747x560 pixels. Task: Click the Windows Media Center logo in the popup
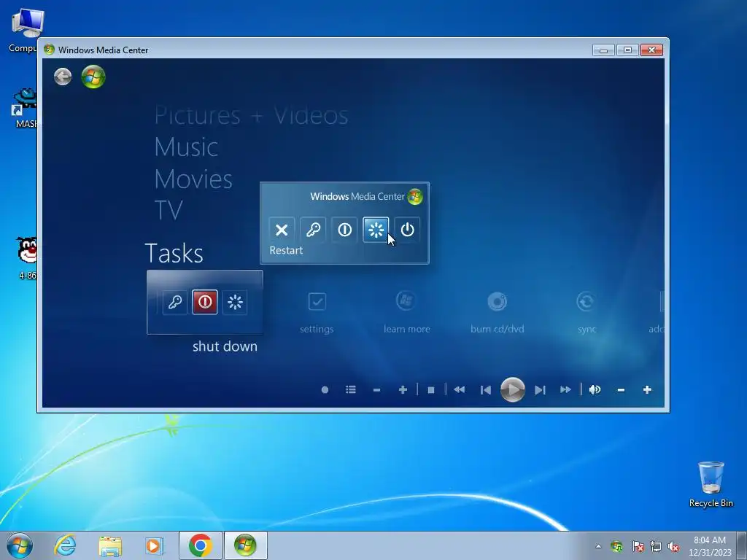point(415,197)
